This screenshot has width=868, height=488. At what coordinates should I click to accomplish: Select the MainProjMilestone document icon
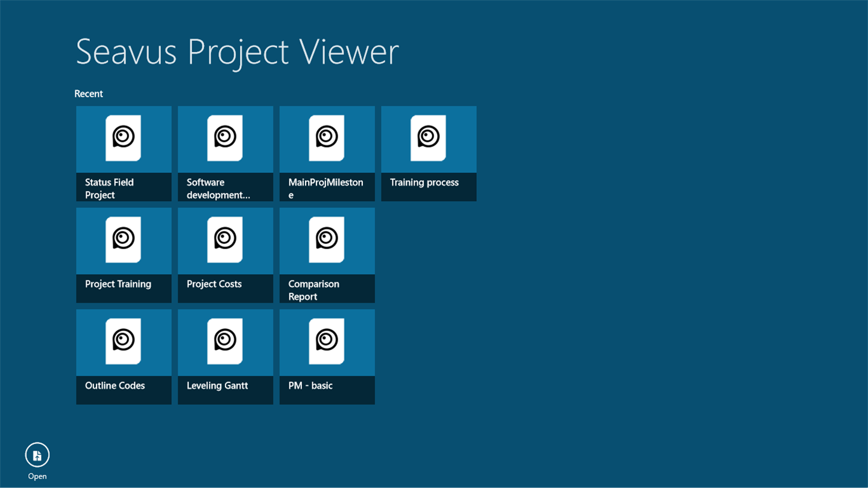(x=327, y=139)
